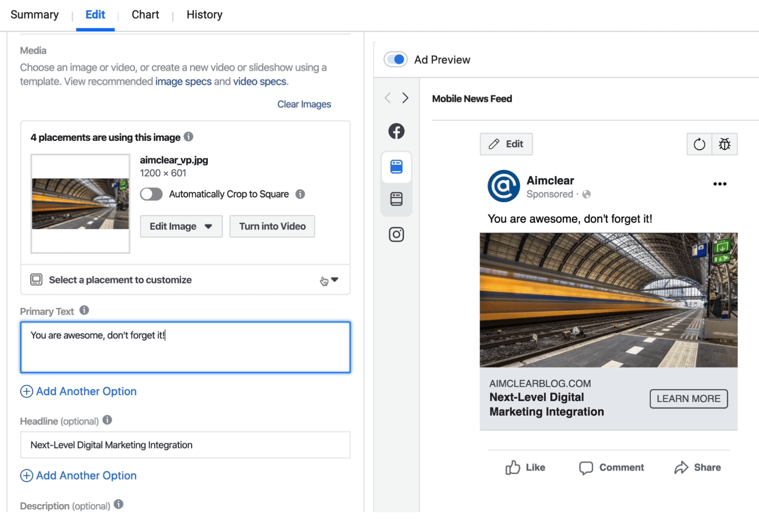Click AIMCLEARBLOG.COM domain text
Screen dimensions: 759x532
tap(540, 384)
